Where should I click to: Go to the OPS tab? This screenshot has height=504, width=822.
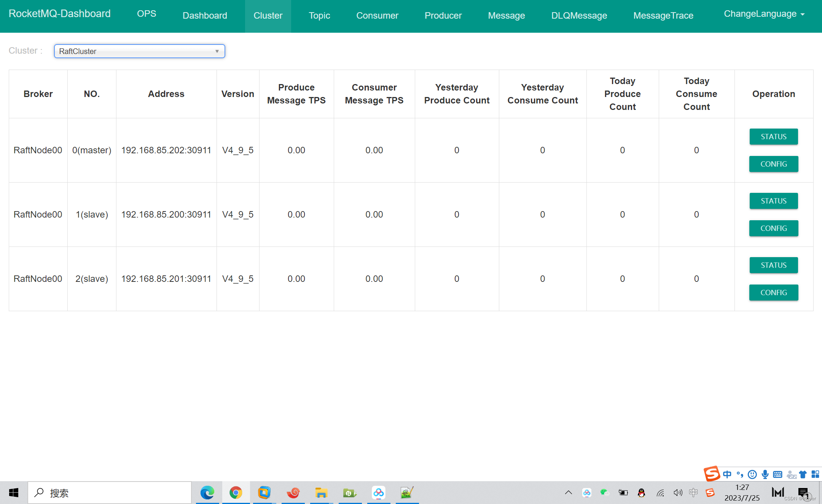tap(147, 14)
